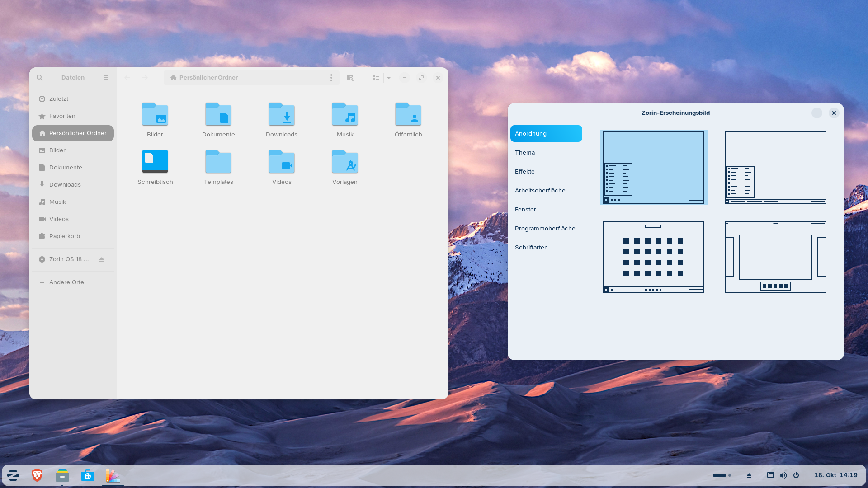Viewport: 868px width, 488px height.
Task: Click the search icon in Dateien
Action: pyautogui.click(x=40, y=78)
